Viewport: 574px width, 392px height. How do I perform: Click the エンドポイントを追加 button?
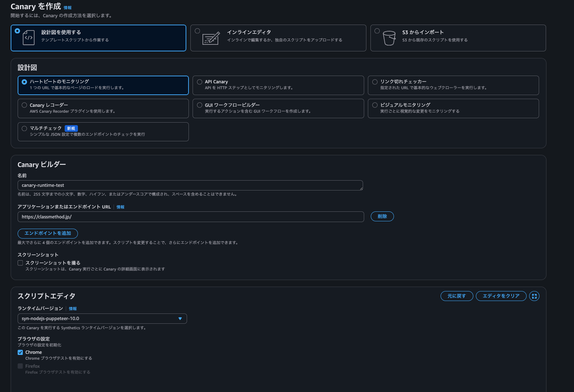pyautogui.click(x=48, y=233)
